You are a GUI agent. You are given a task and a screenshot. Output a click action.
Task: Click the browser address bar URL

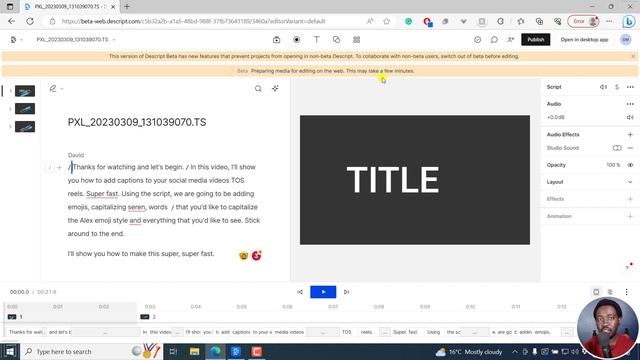coord(193,21)
